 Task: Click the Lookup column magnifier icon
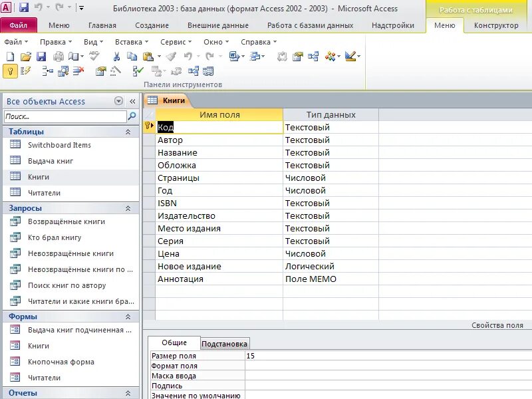tap(63, 71)
